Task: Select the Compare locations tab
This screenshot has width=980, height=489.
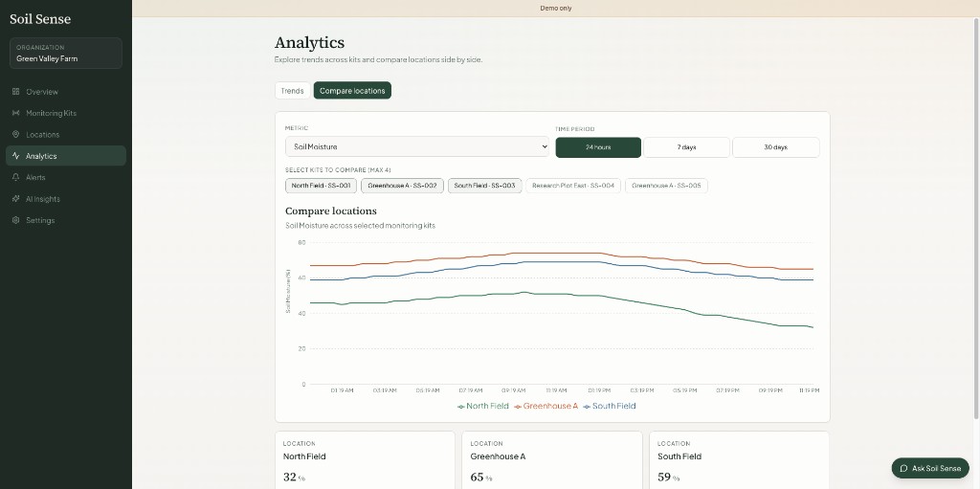Action: [x=352, y=91]
